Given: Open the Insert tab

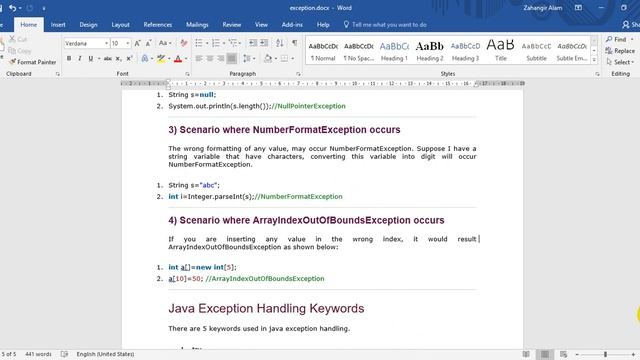Looking at the screenshot, I should click(x=58, y=25).
